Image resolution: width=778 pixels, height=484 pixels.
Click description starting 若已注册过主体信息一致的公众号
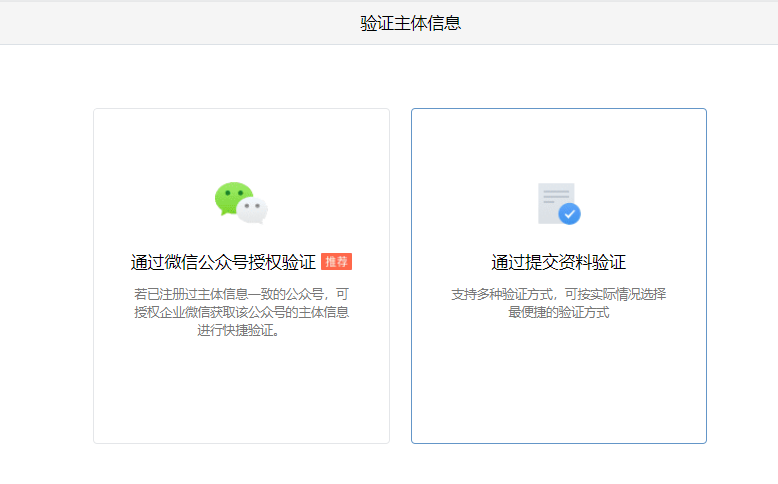[x=241, y=312]
